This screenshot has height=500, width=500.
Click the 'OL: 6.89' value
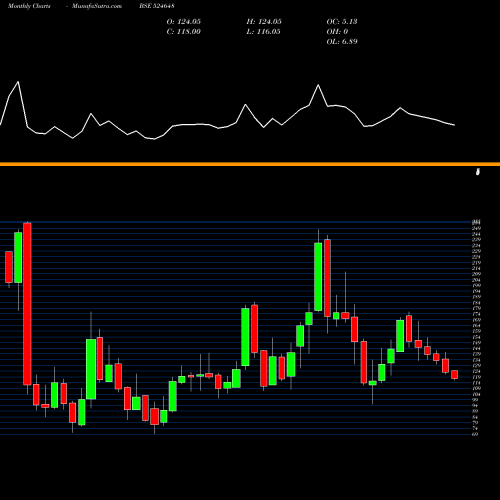tap(342, 42)
